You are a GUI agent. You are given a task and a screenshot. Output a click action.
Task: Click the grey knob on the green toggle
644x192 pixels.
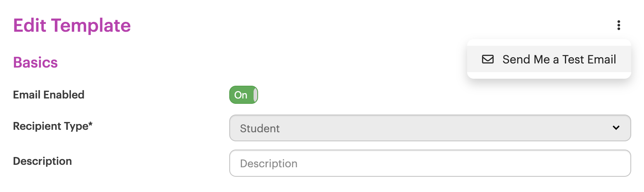pos(256,95)
